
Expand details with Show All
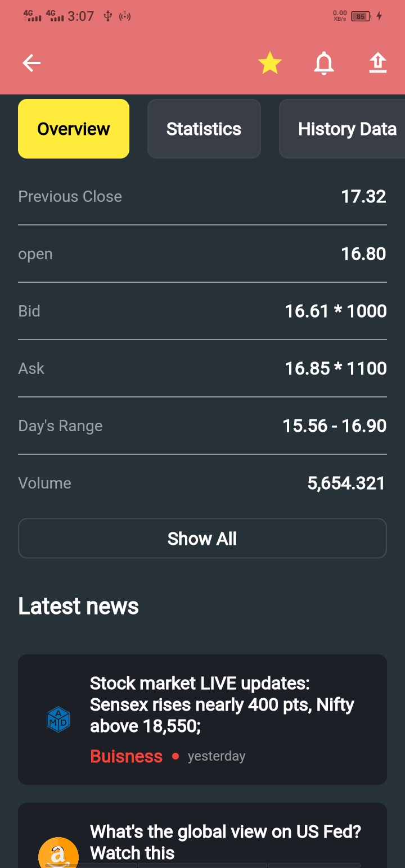point(202,539)
